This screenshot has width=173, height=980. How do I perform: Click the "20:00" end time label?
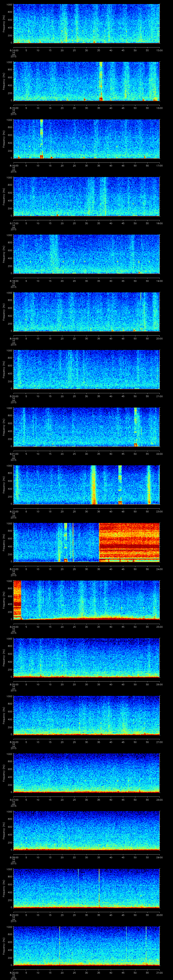click(x=159, y=339)
